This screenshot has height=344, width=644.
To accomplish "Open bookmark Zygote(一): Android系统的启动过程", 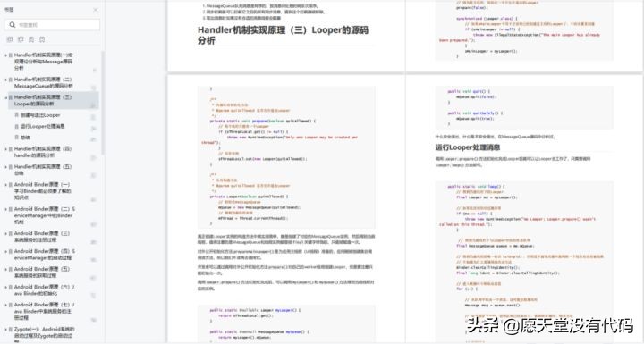I will [45, 335].
